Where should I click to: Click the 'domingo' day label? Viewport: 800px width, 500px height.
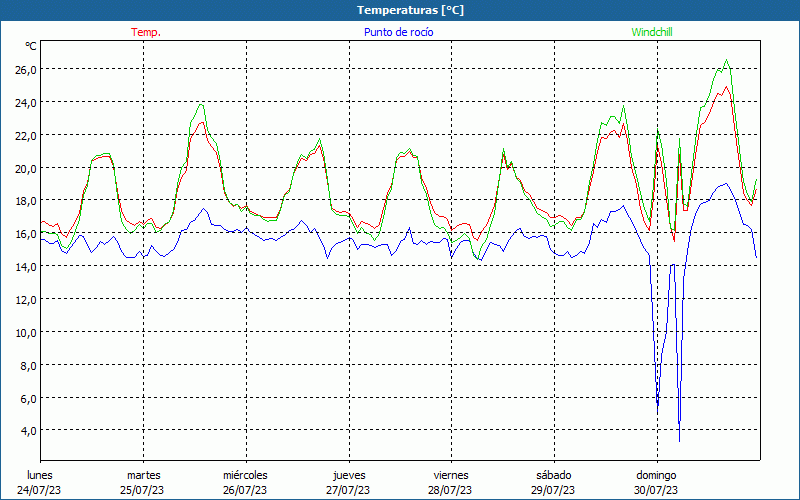pos(656,475)
